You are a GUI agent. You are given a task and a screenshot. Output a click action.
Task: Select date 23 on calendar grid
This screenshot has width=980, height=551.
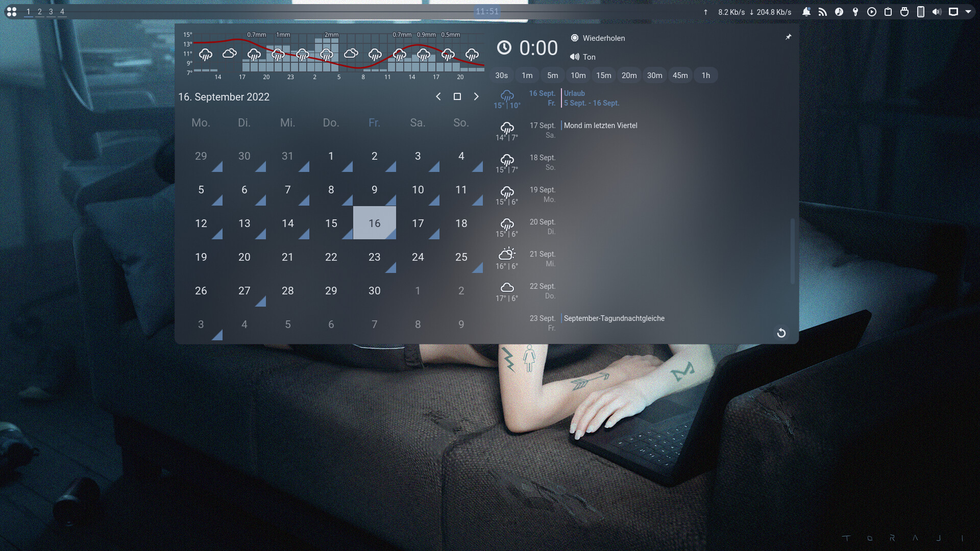click(374, 256)
